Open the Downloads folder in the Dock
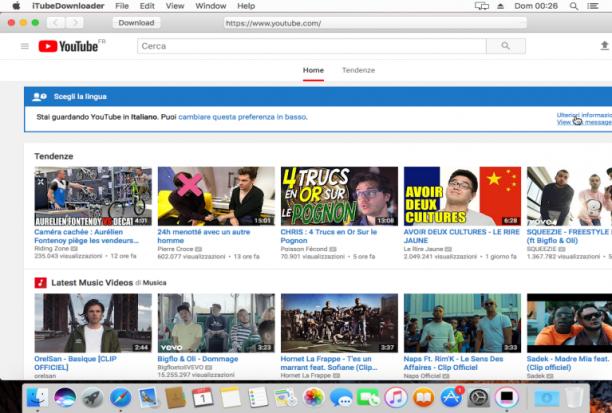This screenshot has height=413, width=612. [x=546, y=397]
